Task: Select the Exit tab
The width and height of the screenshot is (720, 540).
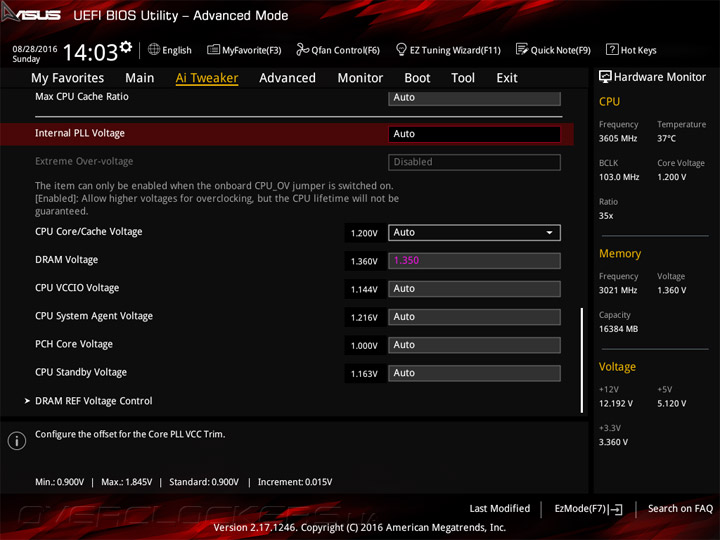Action: 506,78
